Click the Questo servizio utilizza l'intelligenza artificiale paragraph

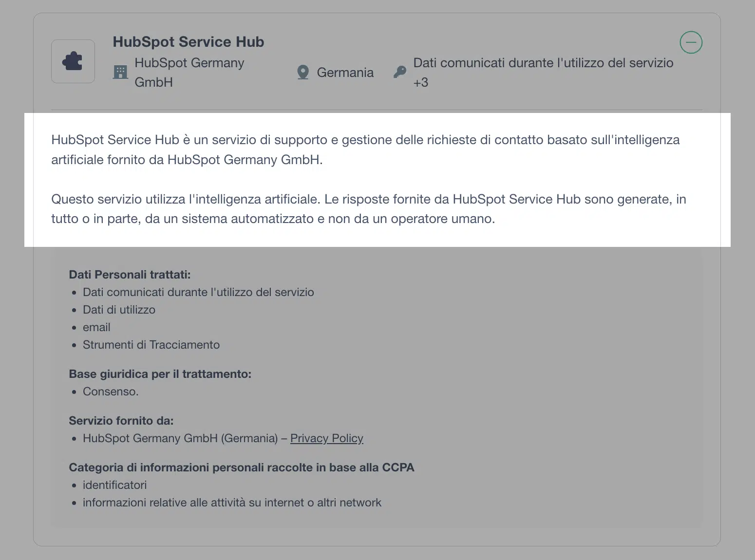tap(369, 209)
